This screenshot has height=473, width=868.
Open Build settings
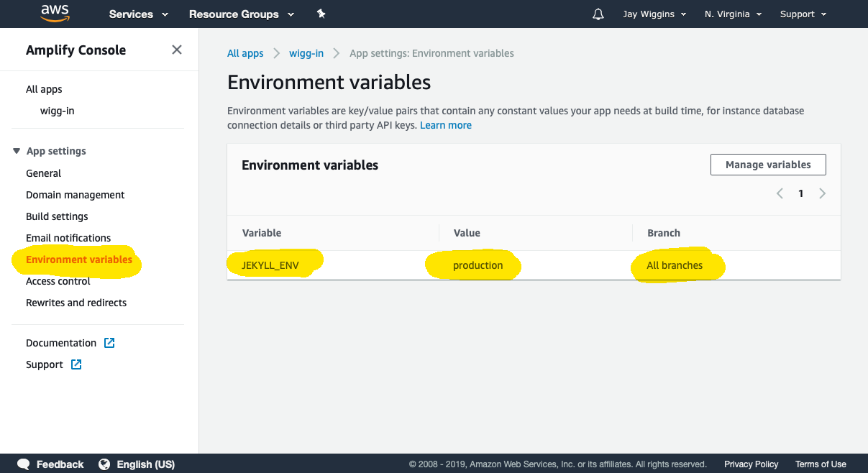[57, 216]
